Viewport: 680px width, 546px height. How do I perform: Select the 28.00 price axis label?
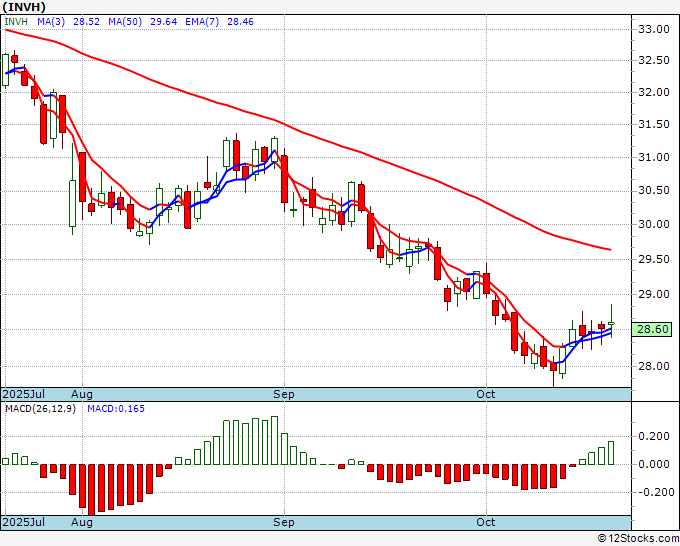pyautogui.click(x=654, y=366)
